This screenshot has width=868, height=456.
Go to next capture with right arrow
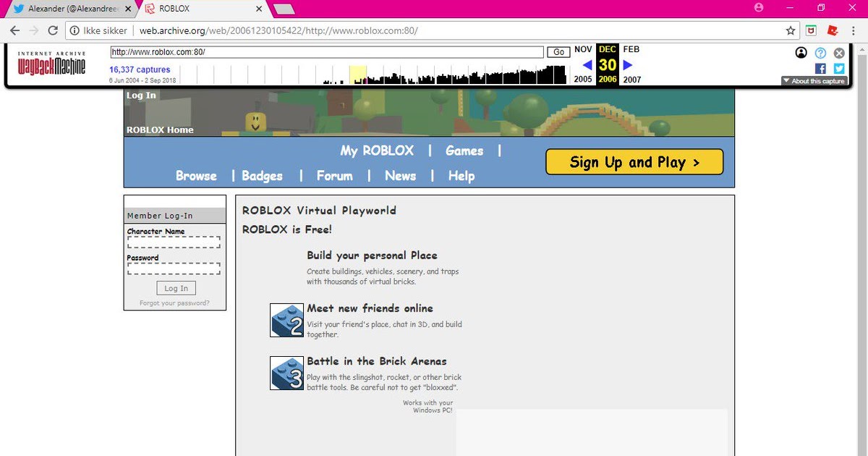pos(627,65)
